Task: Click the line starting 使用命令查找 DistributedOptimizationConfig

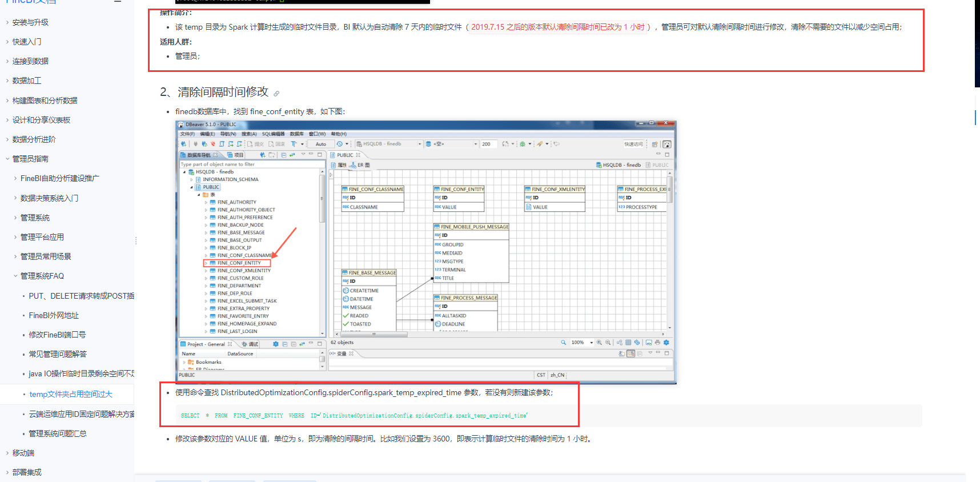Action: 364,392
